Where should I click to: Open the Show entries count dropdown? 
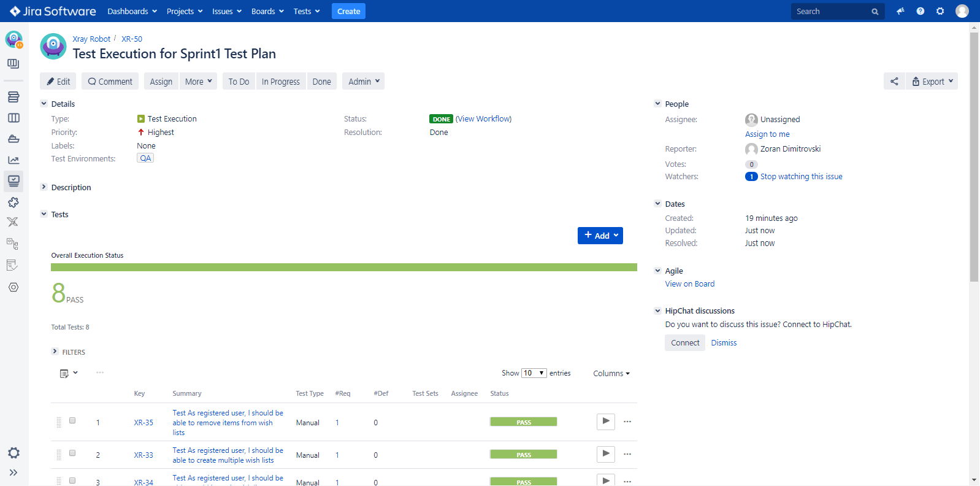[x=534, y=373]
